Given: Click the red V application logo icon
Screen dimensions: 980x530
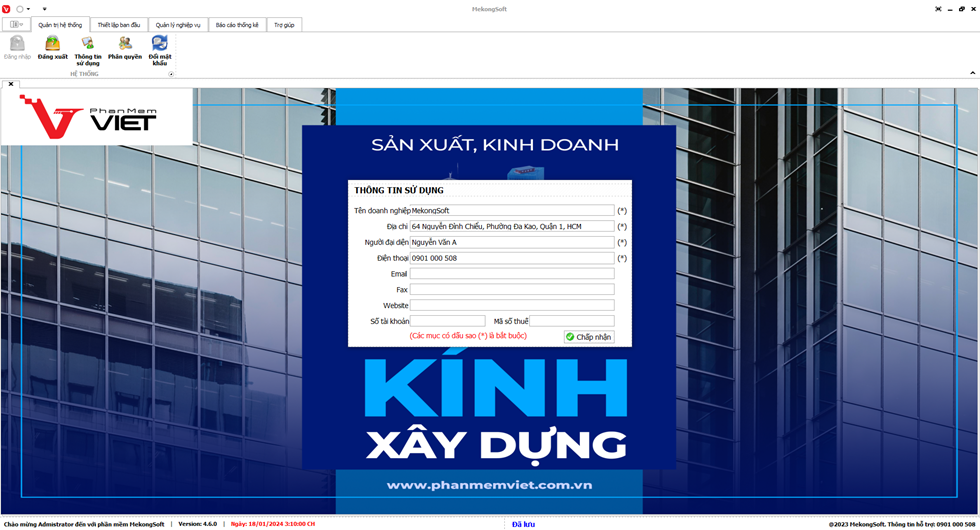Looking at the screenshot, I should [6, 9].
